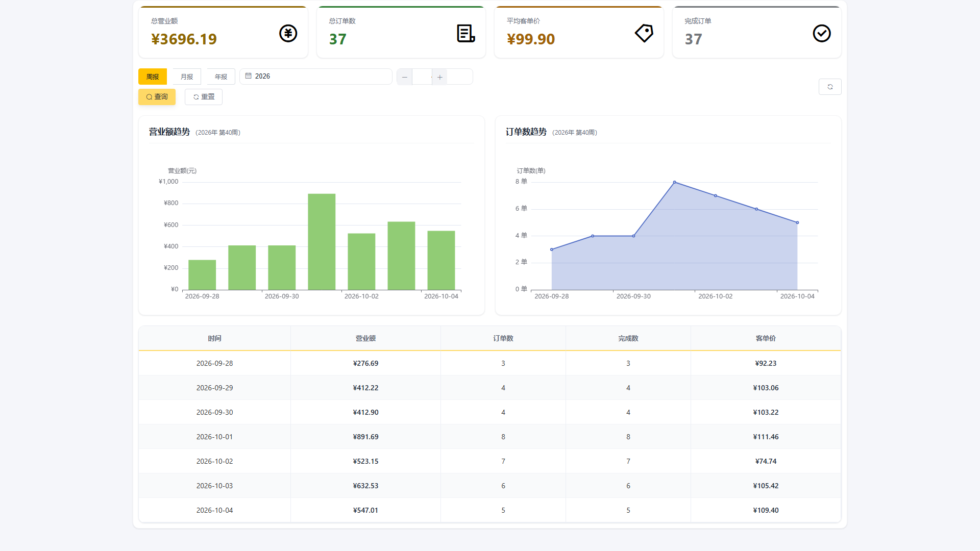The width and height of the screenshot is (980, 551).
Task: Click the ¥103.22 average price cell
Action: (766, 412)
